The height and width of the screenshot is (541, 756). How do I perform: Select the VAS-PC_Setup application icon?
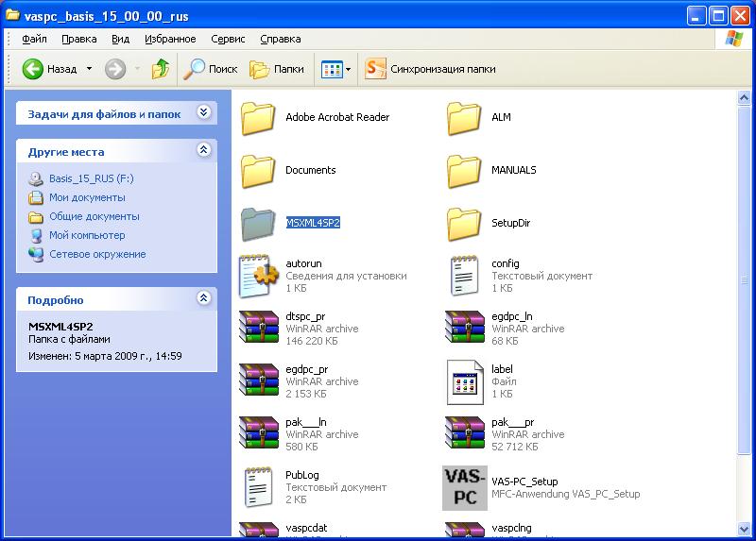point(465,487)
